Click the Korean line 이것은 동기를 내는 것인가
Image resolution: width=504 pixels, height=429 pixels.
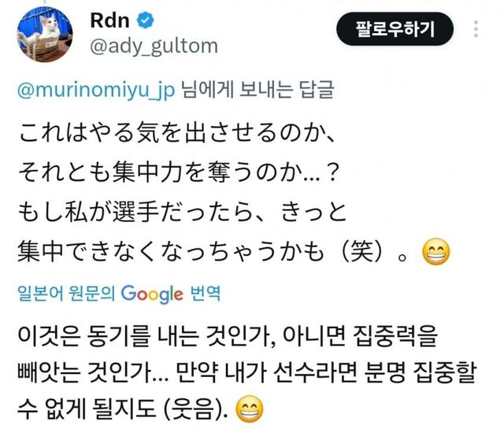pyautogui.click(x=228, y=335)
